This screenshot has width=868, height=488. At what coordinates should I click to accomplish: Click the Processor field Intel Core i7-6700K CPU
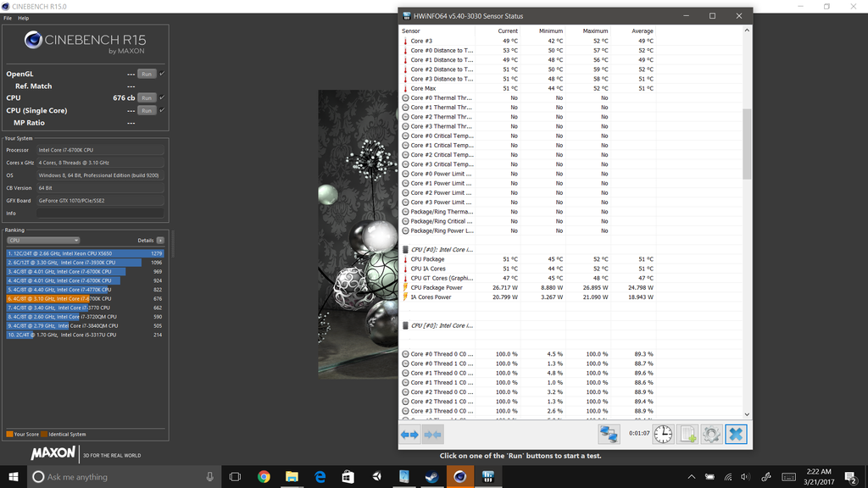pyautogui.click(x=100, y=150)
